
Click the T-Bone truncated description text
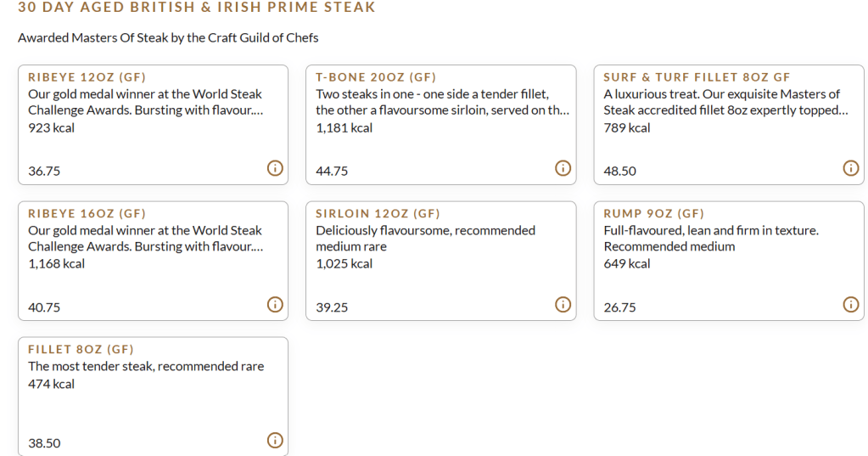pyautogui.click(x=441, y=103)
